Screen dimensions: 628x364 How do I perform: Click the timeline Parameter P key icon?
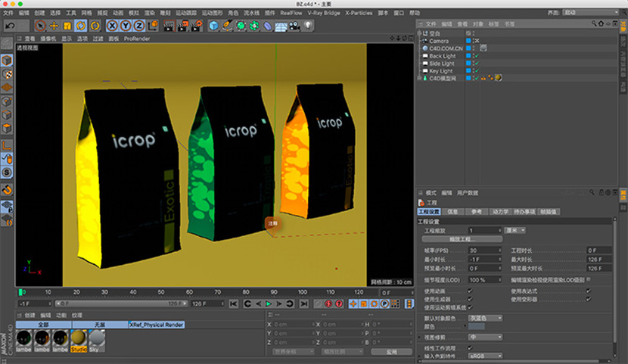[384, 304]
